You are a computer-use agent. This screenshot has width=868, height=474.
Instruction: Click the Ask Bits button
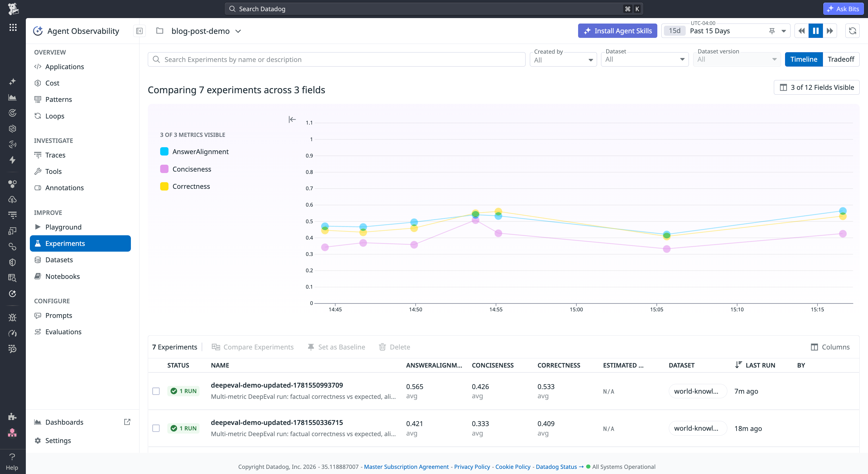pyautogui.click(x=843, y=9)
